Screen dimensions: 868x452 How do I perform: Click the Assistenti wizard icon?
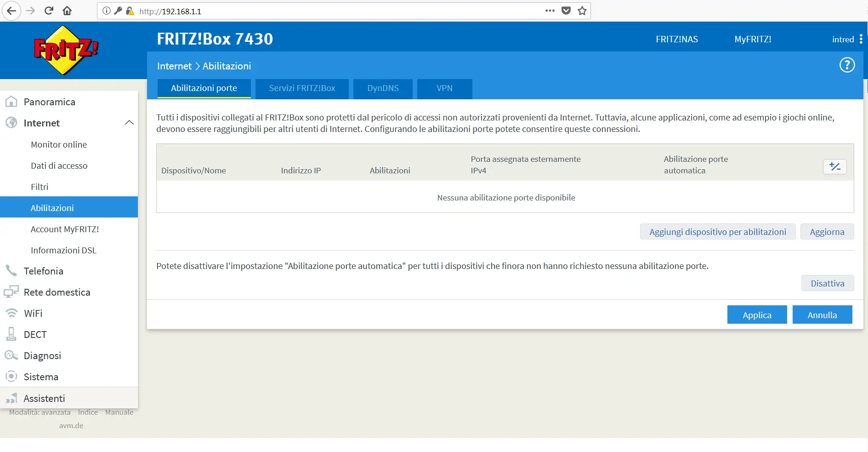[x=11, y=398]
